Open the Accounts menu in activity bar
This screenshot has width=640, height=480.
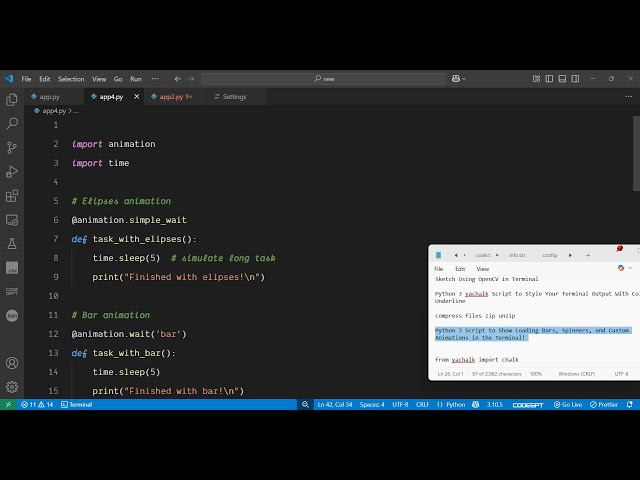coord(12,363)
